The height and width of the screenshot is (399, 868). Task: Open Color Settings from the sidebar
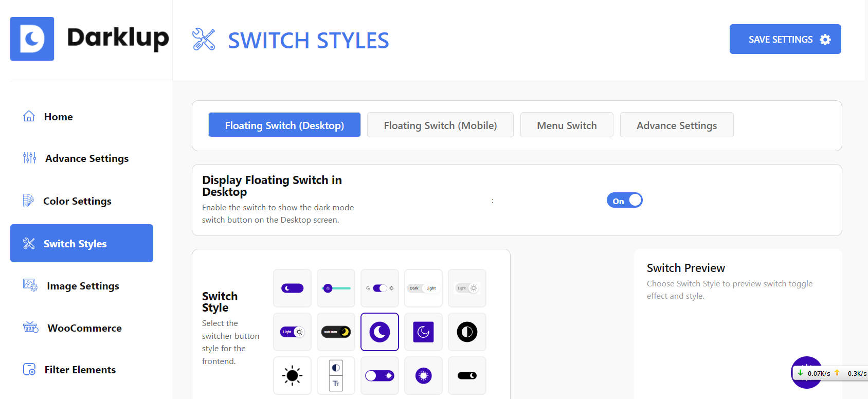[77, 201]
